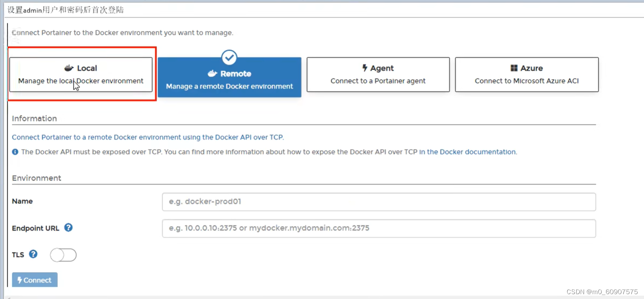Click the Information section heading
This screenshot has width=644, height=299.
[x=34, y=118]
